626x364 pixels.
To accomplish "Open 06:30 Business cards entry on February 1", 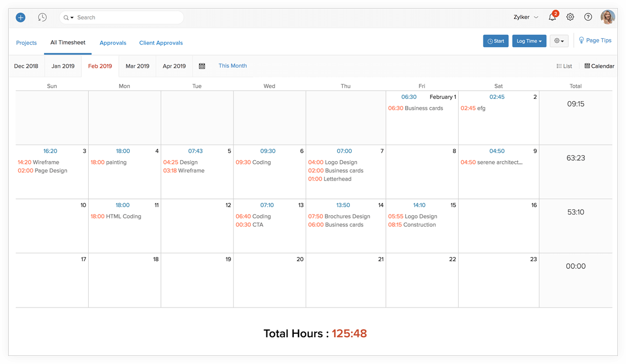I will 416,108.
